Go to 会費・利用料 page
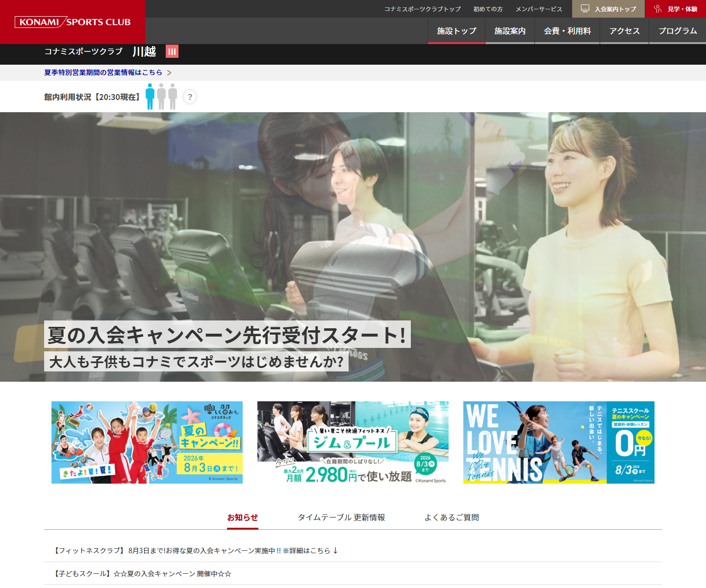This screenshot has height=588, width=706. click(567, 31)
